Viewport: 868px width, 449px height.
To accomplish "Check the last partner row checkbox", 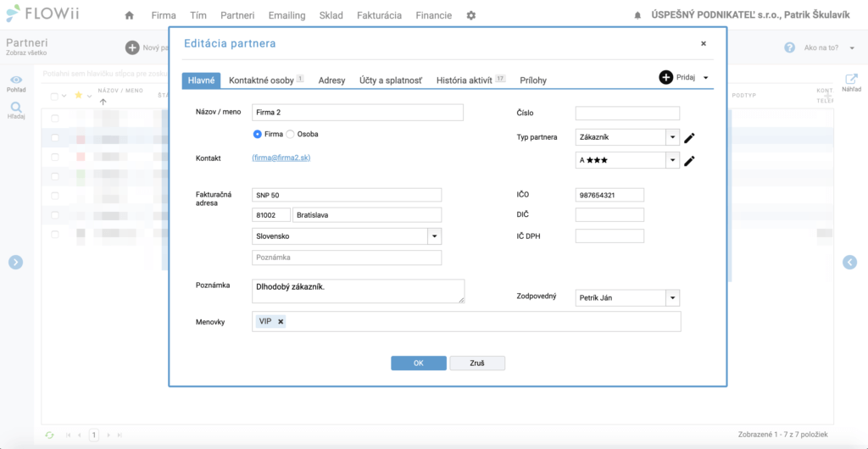I will pyautogui.click(x=55, y=235).
